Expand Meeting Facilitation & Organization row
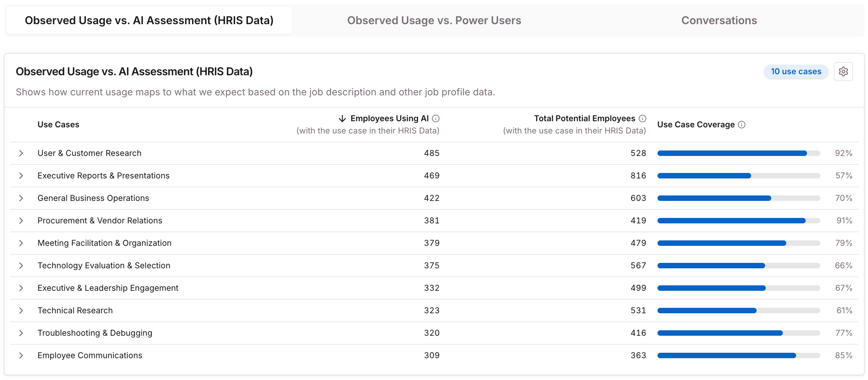Screen dimensions: 868x380 (21, 243)
